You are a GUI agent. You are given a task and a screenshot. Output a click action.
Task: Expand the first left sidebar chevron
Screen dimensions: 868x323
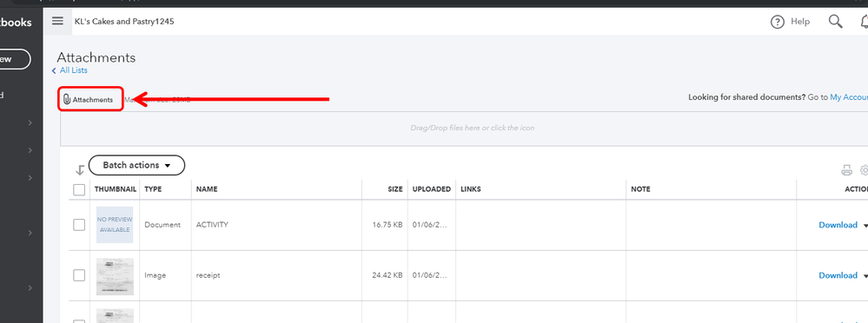30,122
